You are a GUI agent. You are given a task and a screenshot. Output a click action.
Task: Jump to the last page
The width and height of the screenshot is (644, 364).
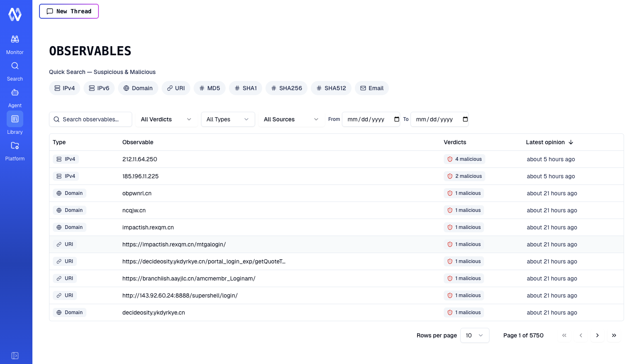614,335
